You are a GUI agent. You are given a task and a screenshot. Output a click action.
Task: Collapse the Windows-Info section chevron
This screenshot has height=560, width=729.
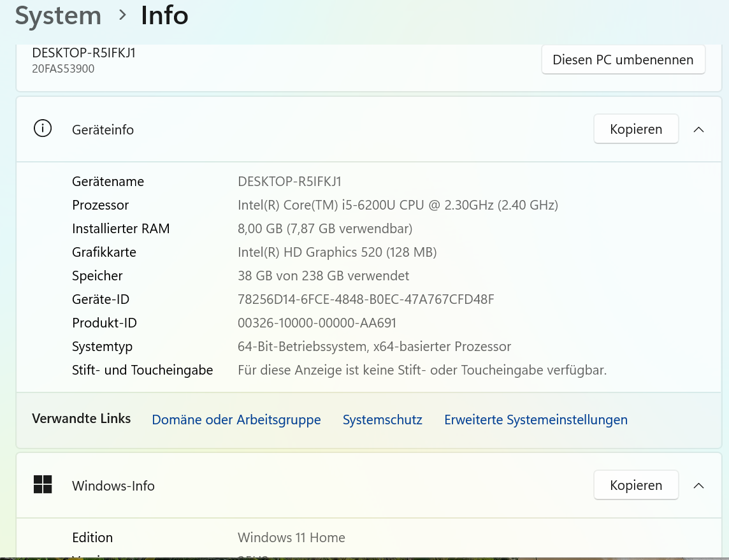pos(698,485)
